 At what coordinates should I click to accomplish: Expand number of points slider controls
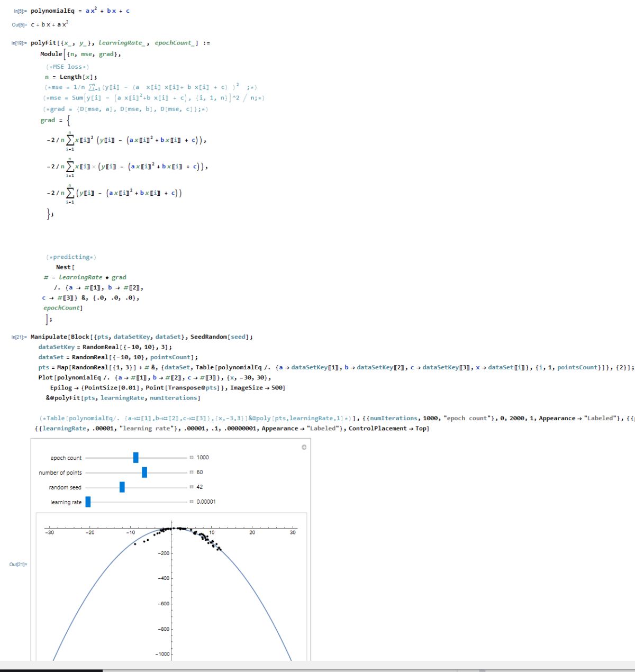tap(192, 473)
